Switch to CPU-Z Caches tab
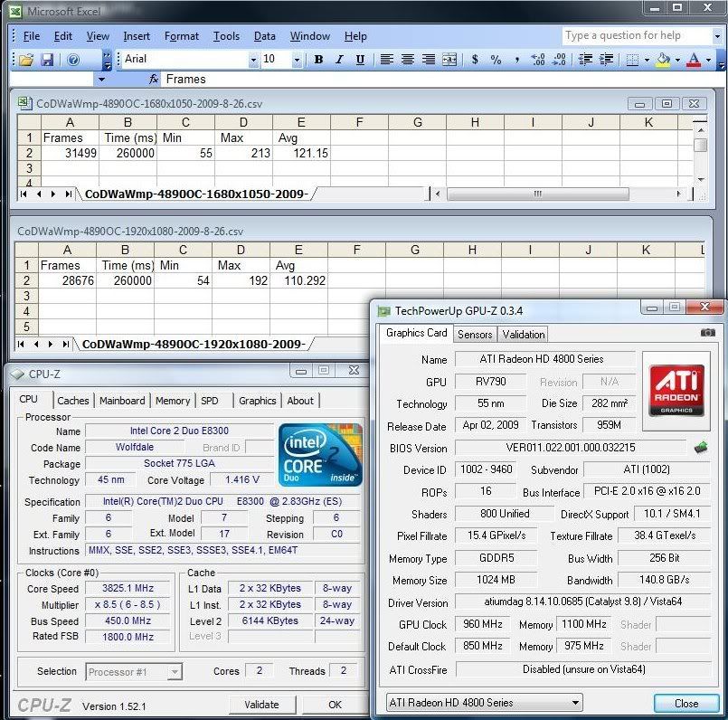 click(73, 401)
